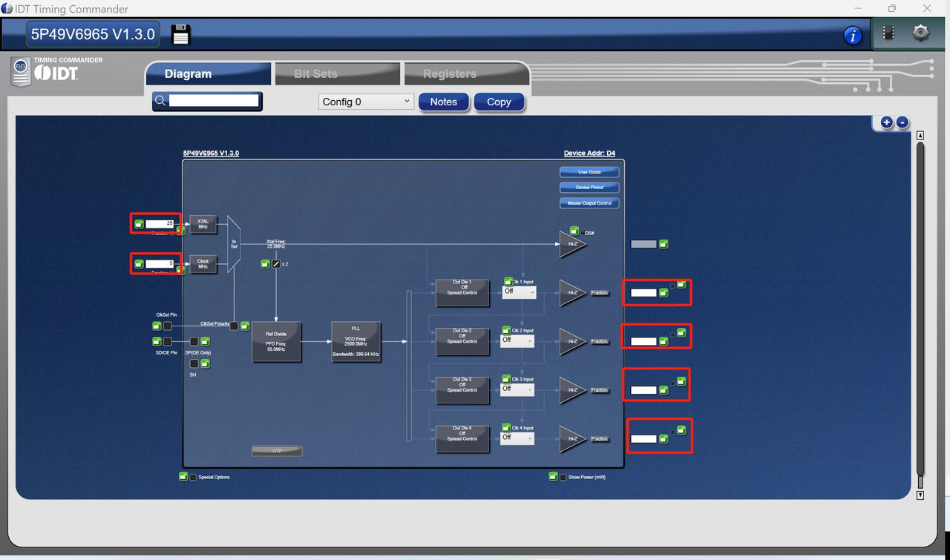Click the Notes button
This screenshot has height=560, width=950.
point(444,102)
